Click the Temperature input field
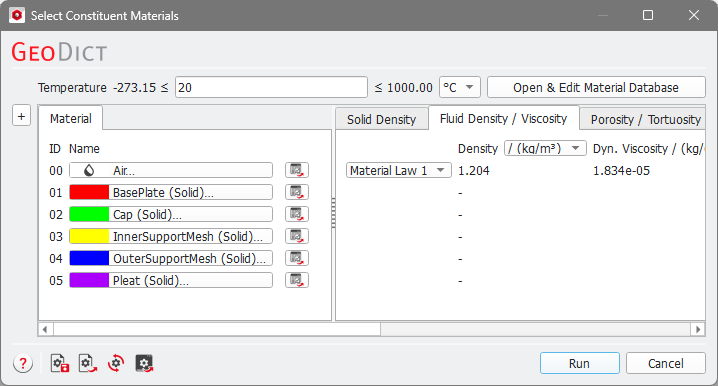 (x=271, y=87)
